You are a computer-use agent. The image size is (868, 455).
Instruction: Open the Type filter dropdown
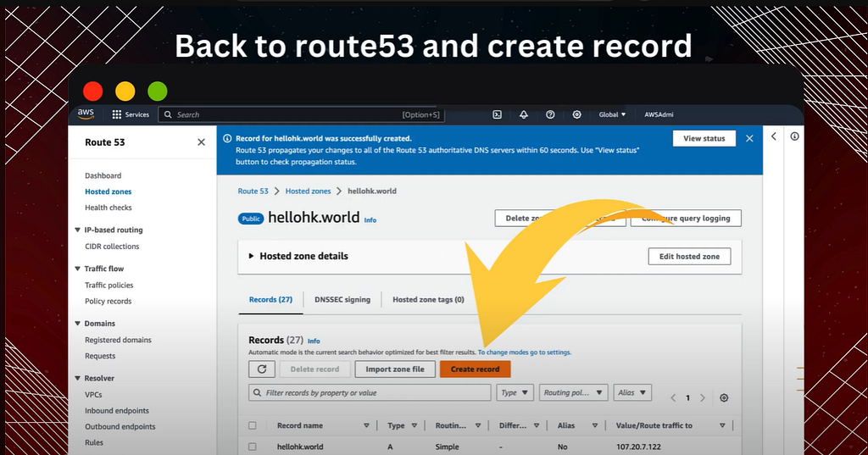(x=515, y=392)
